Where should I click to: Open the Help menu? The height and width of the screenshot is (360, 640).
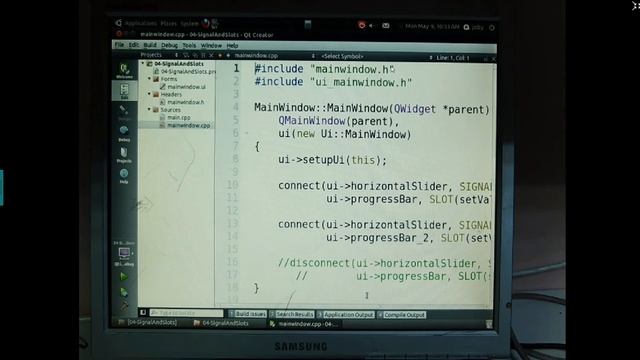pyautogui.click(x=232, y=46)
